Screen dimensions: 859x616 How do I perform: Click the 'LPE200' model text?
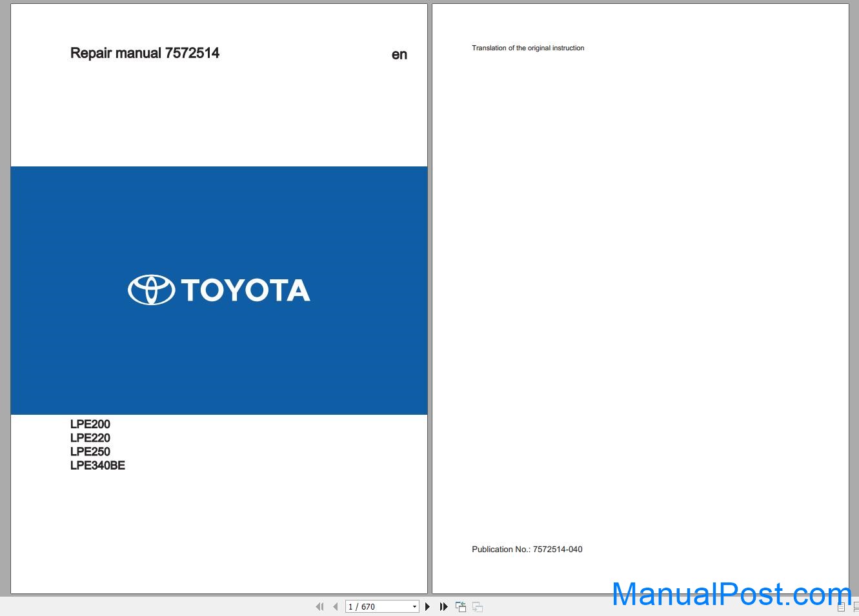90,424
